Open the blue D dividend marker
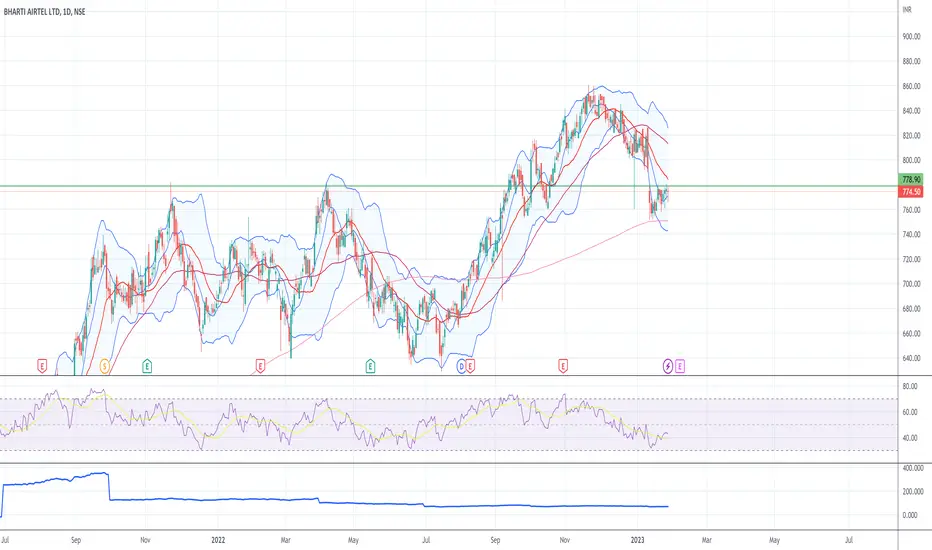The width and height of the screenshot is (932, 550). click(461, 366)
